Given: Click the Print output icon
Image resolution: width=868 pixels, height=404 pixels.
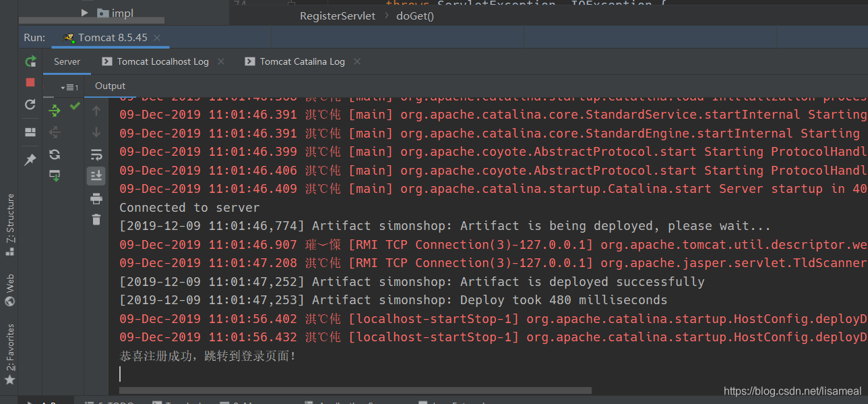Looking at the screenshot, I should [96, 198].
